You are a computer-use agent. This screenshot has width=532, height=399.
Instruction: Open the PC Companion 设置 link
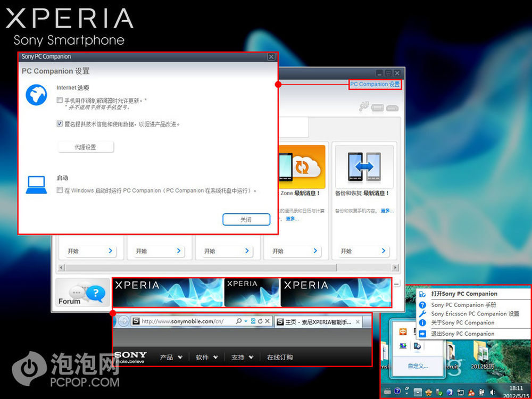[375, 84]
